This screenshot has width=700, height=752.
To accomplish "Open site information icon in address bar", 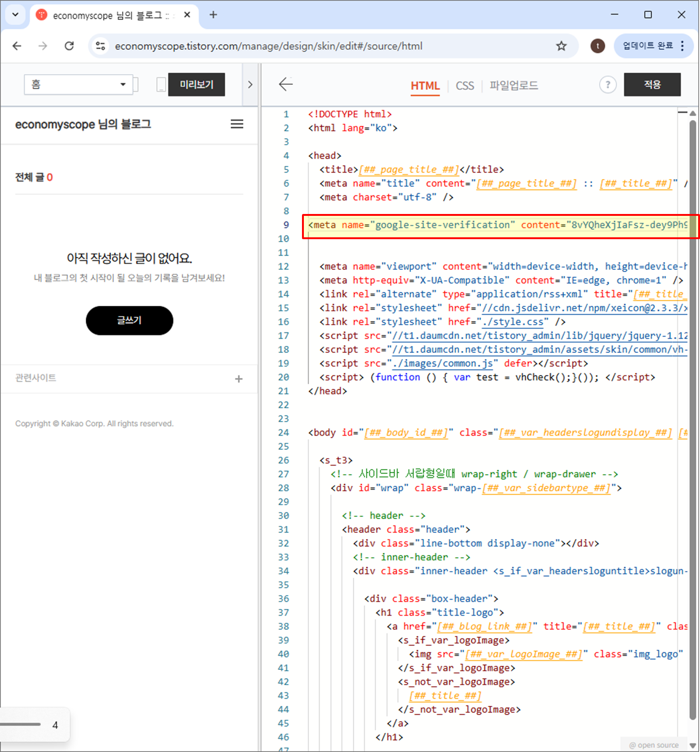I will pyautogui.click(x=100, y=46).
